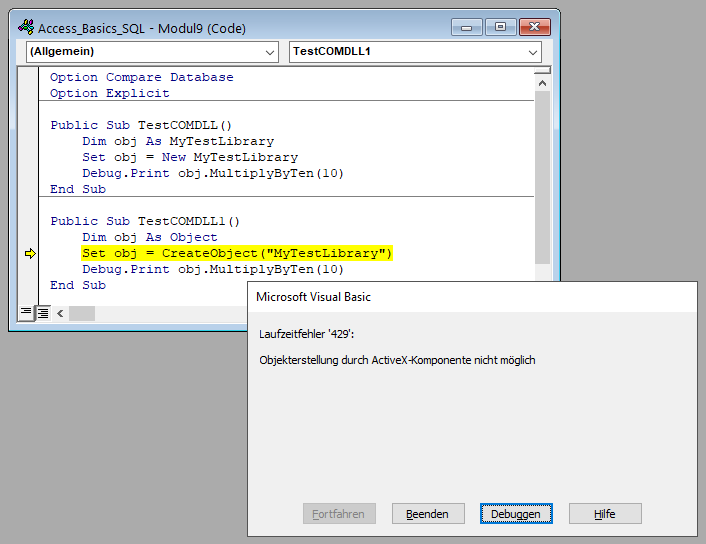
Task: Open the (Allgemein) object dropdown
Action: [152, 51]
